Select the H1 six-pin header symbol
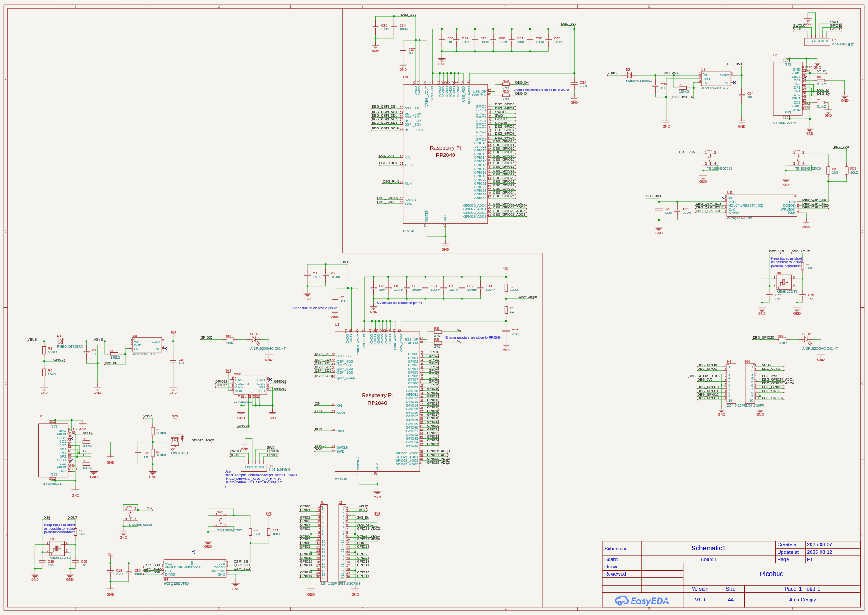868x615 pixels. 254,468
